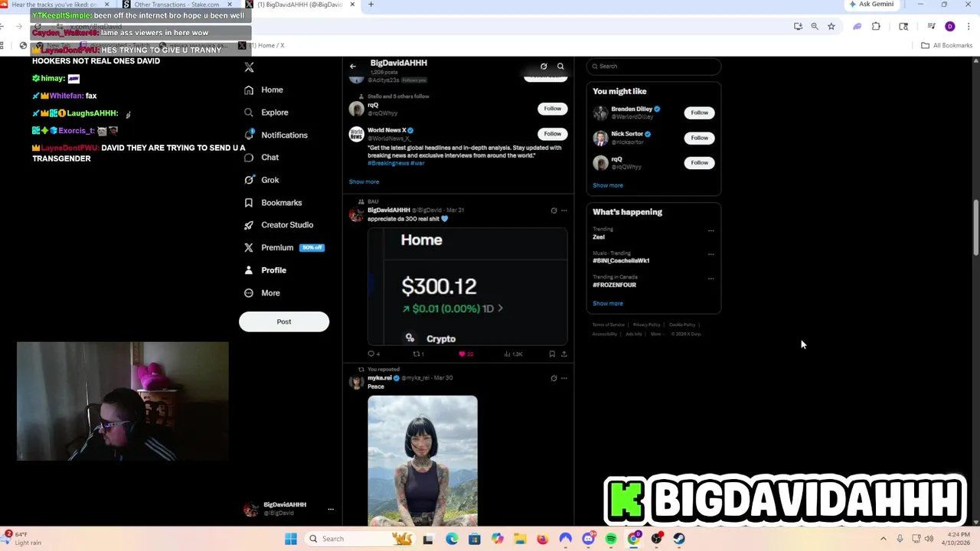Repost the appreciate da 300 post
Viewport: 980px width, 551px height.
coord(418,354)
